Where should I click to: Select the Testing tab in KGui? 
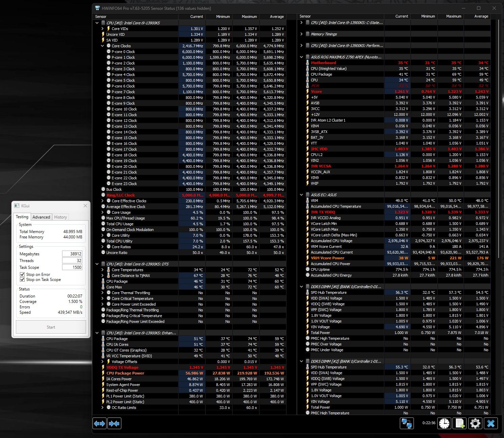[22, 217]
